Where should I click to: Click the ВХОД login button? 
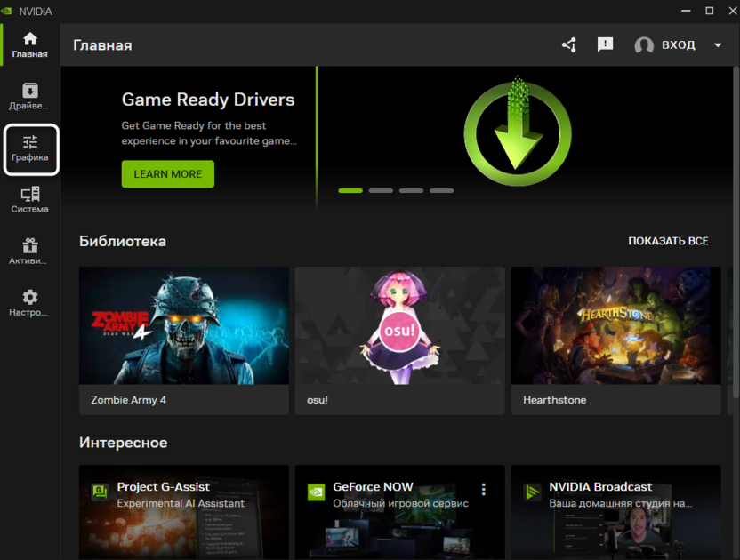[x=678, y=44]
